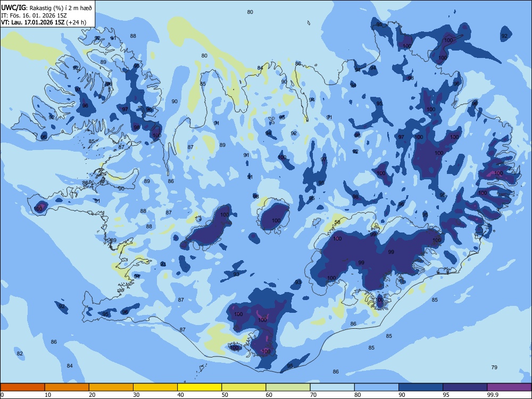This screenshot has width=532, height=399.
Task: Click the legend scale label '99.9'
Action: tap(493, 395)
